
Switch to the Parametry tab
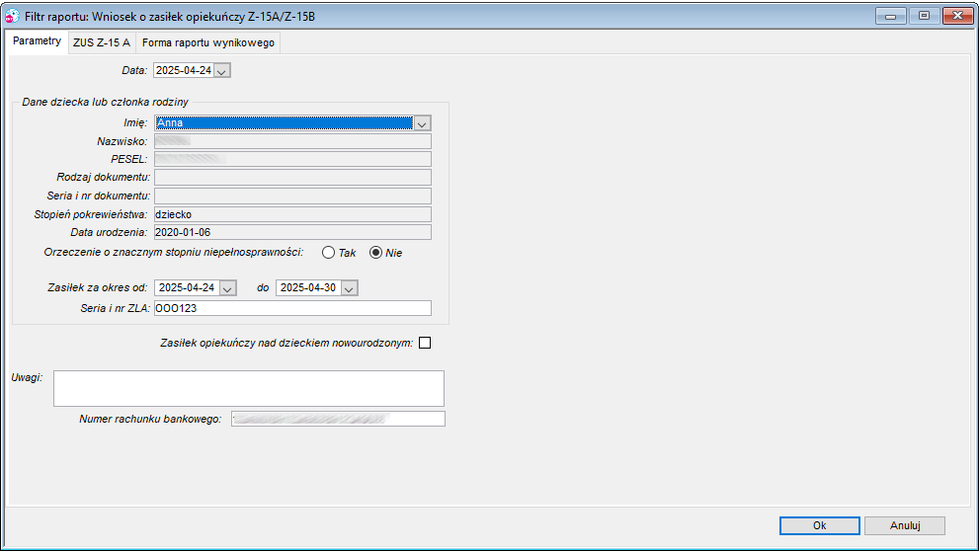tap(37, 41)
